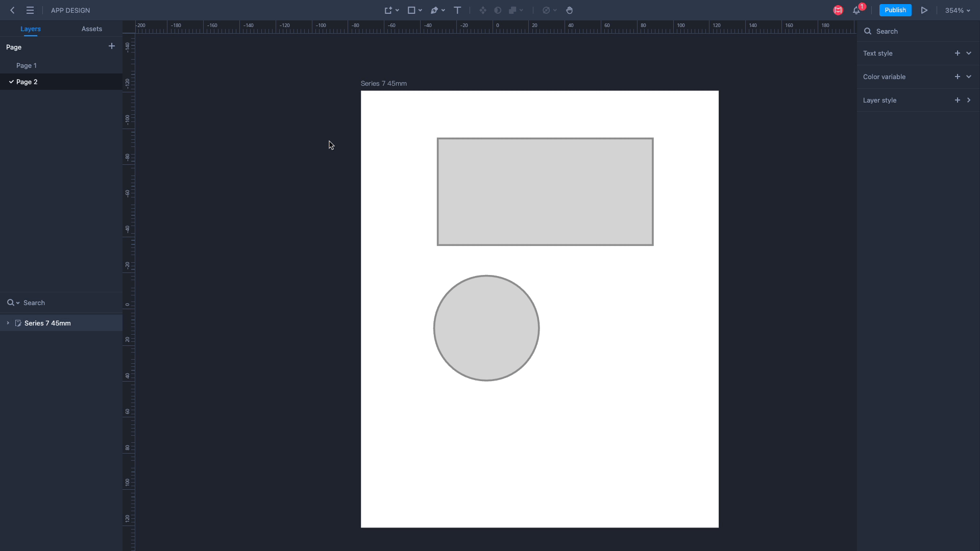980x551 pixels.
Task: Select the gray circle on the canvas
Action: [486, 328]
